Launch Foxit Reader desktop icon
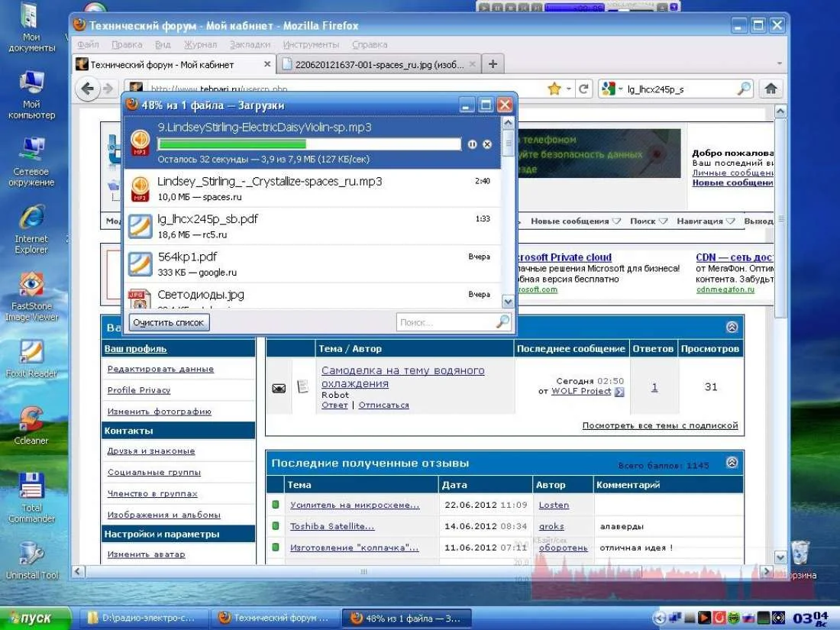This screenshot has height=630, width=840. (x=31, y=358)
